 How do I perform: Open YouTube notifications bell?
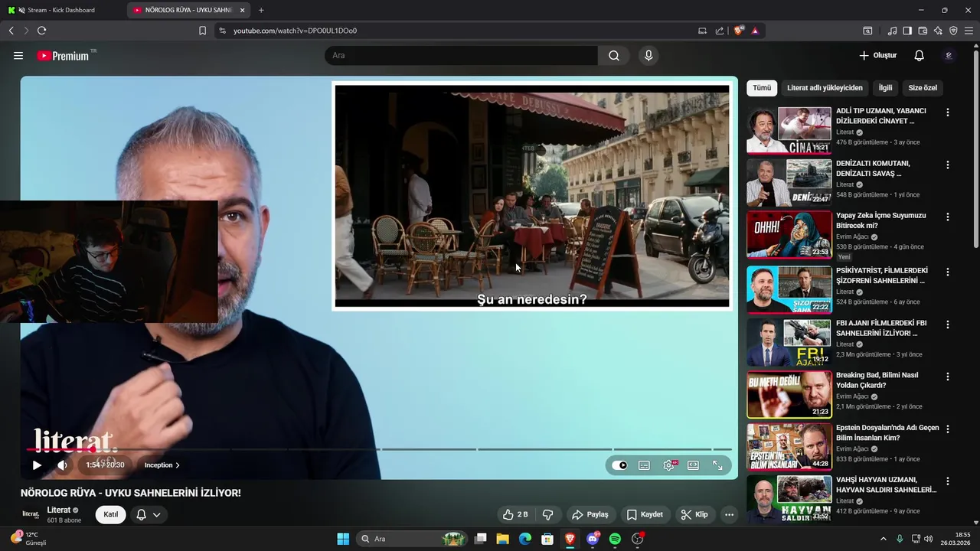coord(919,56)
